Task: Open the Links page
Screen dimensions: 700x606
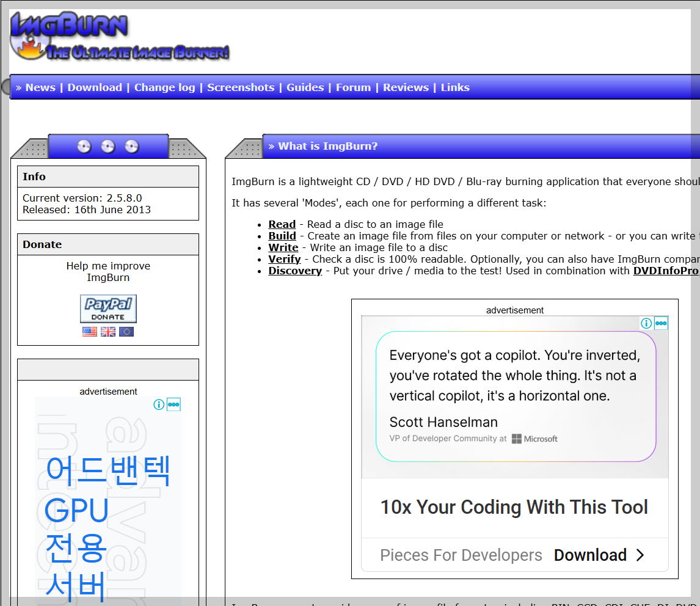Action: coord(455,87)
